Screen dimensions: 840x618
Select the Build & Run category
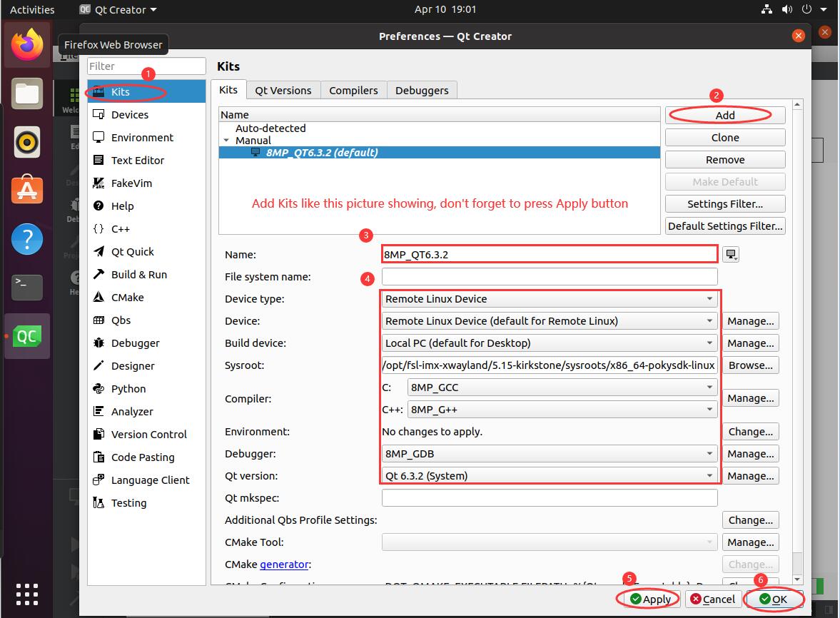click(146, 275)
